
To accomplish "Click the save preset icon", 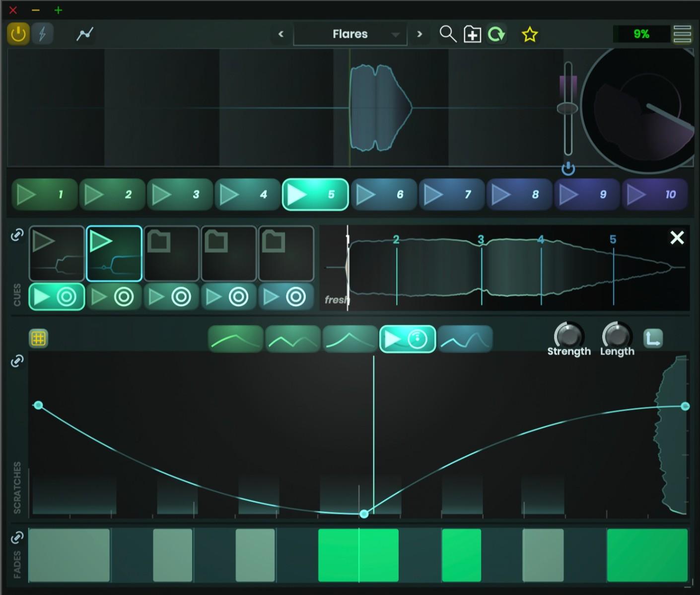I will pos(472,34).
